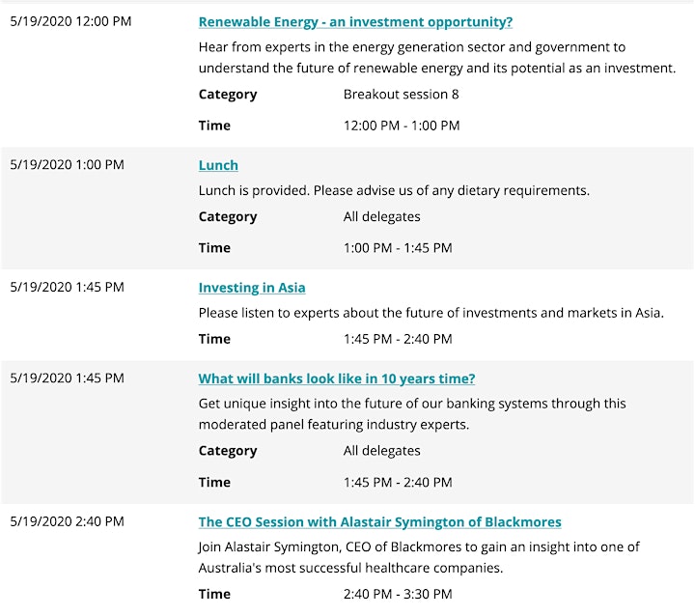695x616 pixels.
Task: Click Time label under CEO Session
Action: [x=214, y=594]
